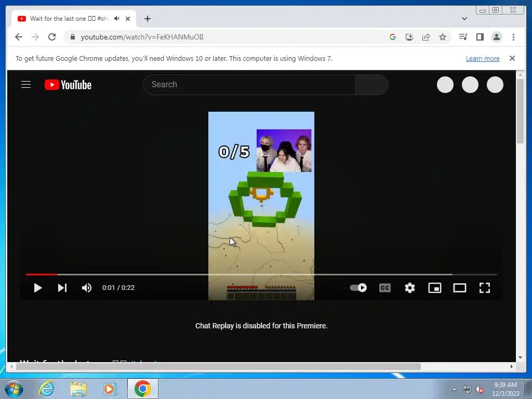Click the Google icon in address bar
Screen dimensions: 532x399
coord(393,37)
